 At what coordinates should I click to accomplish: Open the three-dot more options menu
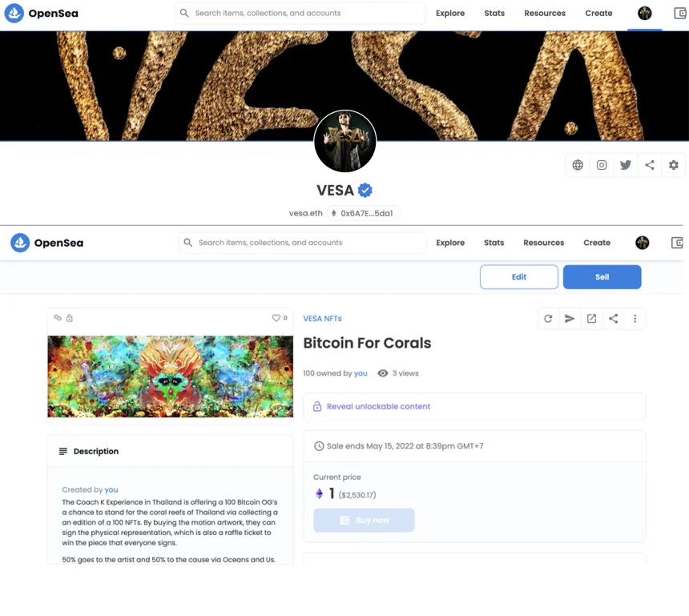[x=635, y=319]
